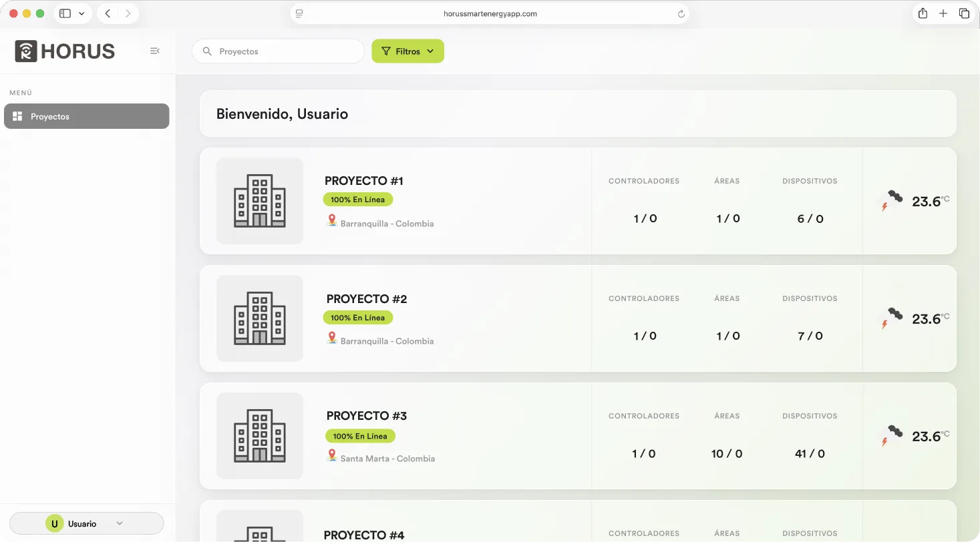Image resolution: width=980 pixels, height=542 pixels.
Task: Click the PROYECTO #1 building image
Action: pyautogui.click(x=260, y=201)
